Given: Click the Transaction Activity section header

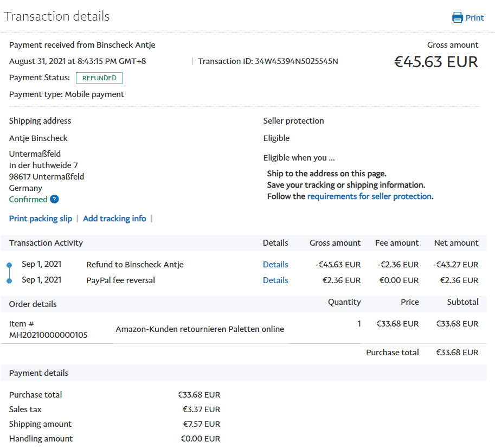Looking at the screenshot, I should 46,243.
